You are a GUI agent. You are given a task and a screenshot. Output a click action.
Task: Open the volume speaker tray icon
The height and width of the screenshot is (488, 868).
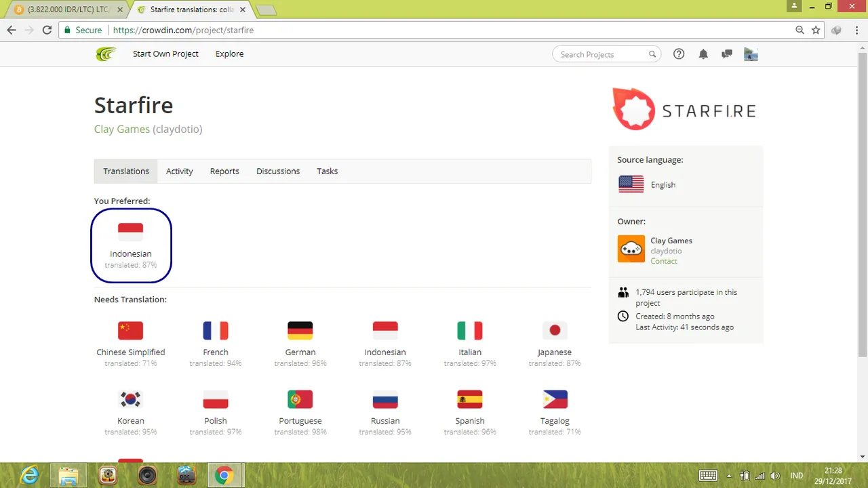pos(776,476)
